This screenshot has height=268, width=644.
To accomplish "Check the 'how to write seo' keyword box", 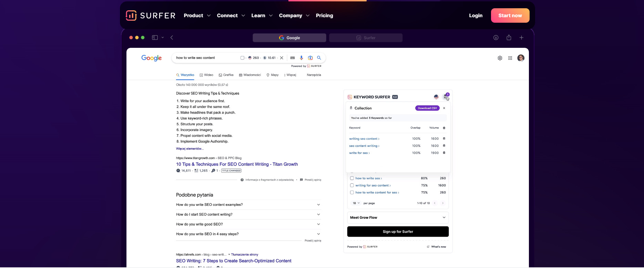I will click(352, 178).
